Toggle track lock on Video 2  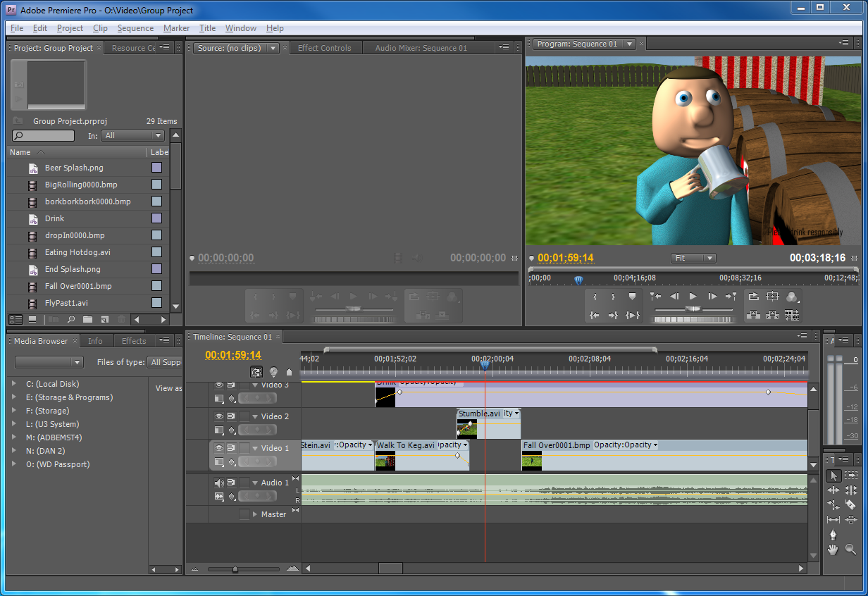pos(244,416)
